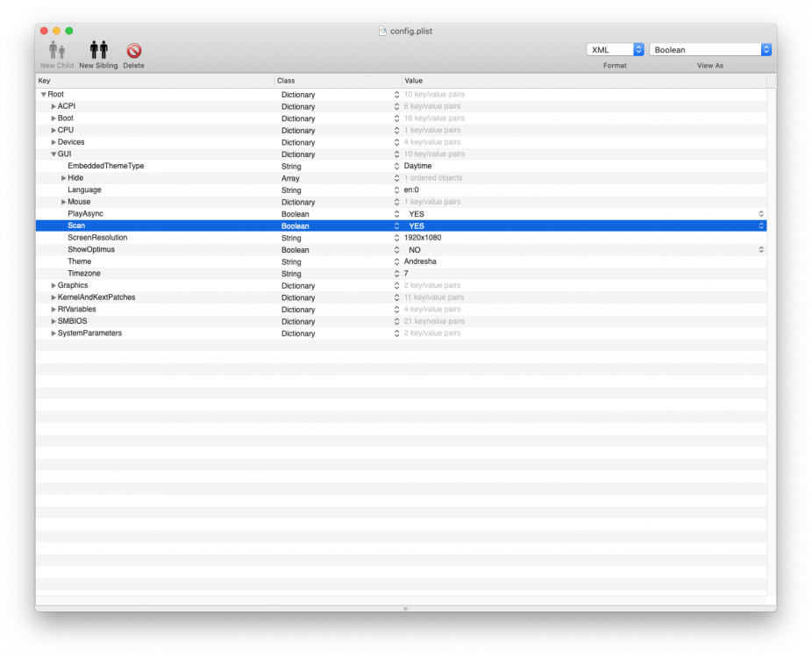The image size is (812, 658).
Task: Click the Daytime value
Action: [418, 166]
